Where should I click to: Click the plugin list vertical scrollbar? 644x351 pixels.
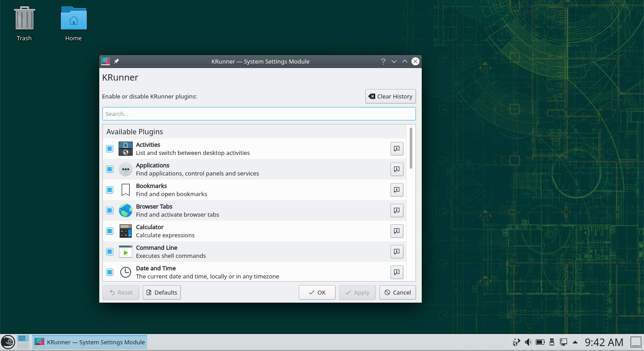[x=411, y=148]
